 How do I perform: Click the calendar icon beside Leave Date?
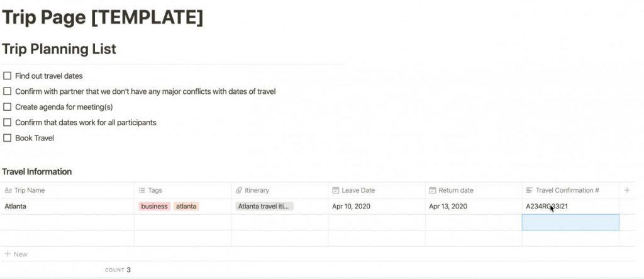336,191
